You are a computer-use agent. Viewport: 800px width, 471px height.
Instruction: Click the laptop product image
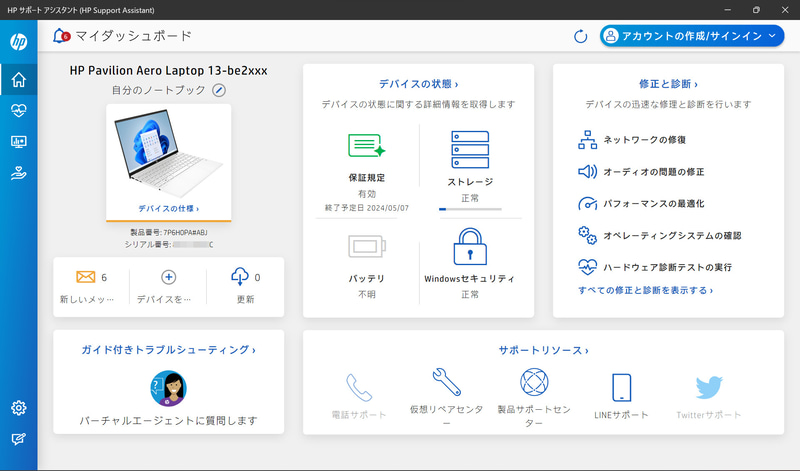[168, 152]
